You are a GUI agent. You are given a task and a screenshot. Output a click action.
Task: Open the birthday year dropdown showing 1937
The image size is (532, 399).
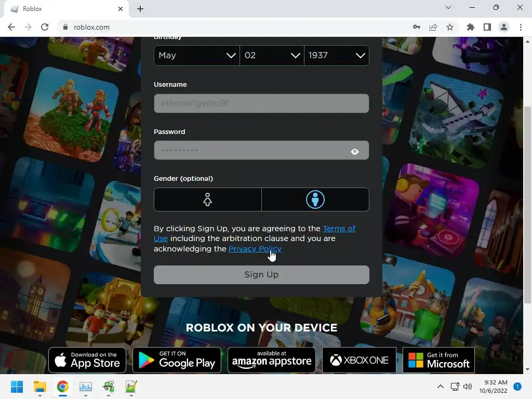pos(337,55)
